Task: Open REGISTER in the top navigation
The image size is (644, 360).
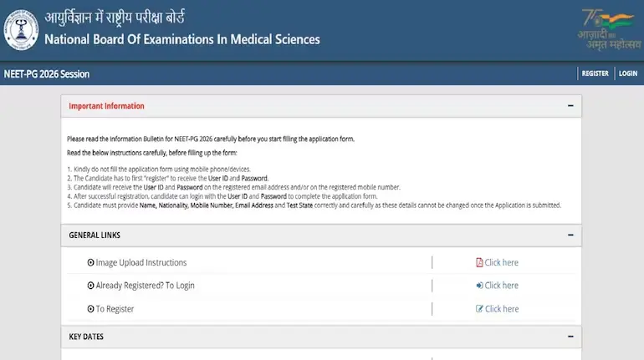Action: [595, 74]
